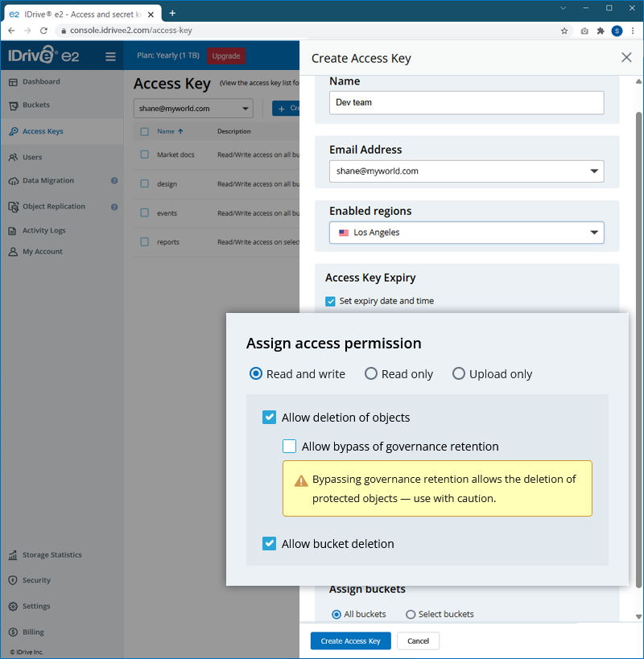
Task: Open Storage Statistics menu item
Action: pos(52,555)
